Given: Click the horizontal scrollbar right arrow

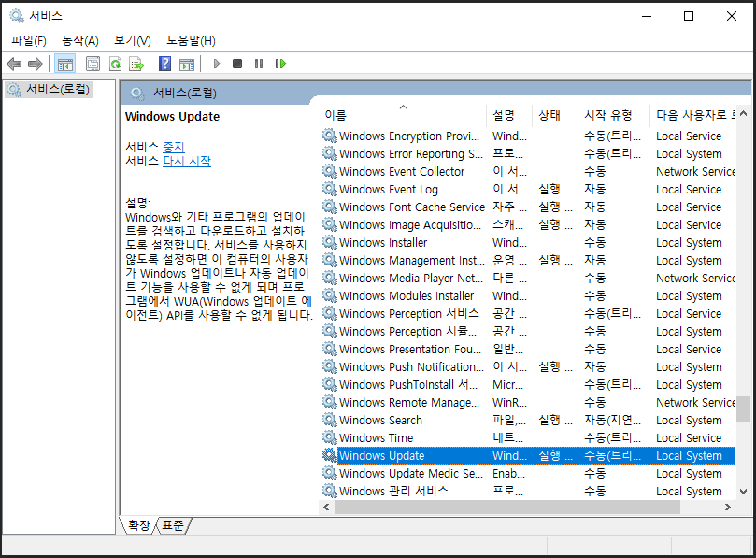Looking at the screenshot, I should [728, 507].
